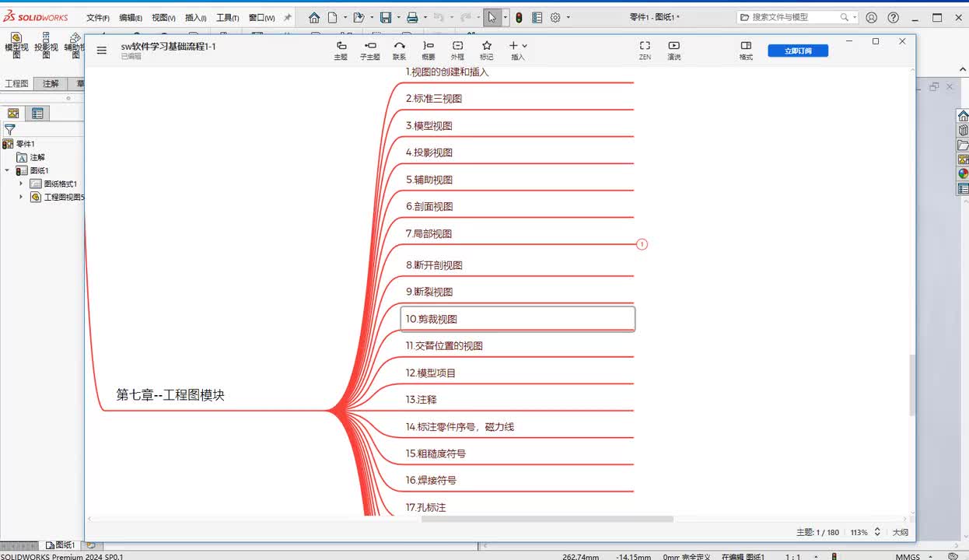Open SolidWorks Resources task pane home icon
The width and height of the screenshot is (969, 560).
point(963,116)
